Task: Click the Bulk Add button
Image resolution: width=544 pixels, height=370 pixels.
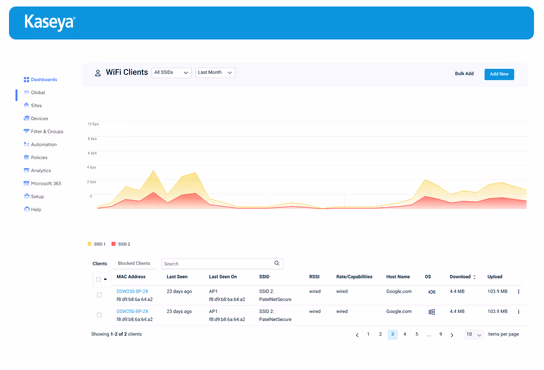Action: coord(464,74)
